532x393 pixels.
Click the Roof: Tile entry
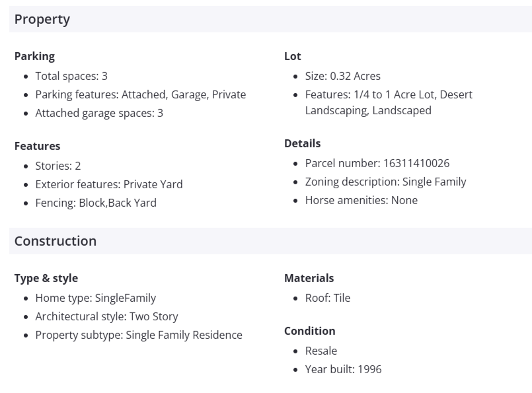click(x=327, y=298)
